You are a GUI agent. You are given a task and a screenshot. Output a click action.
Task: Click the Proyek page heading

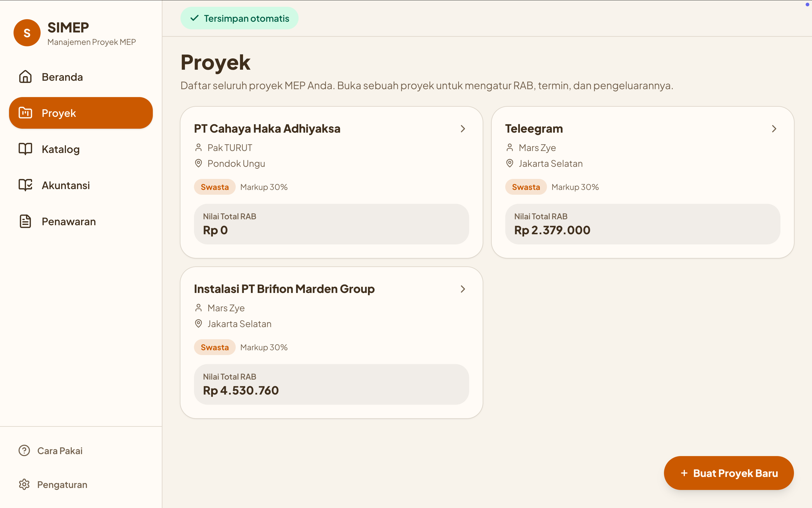tap(215, 62)
